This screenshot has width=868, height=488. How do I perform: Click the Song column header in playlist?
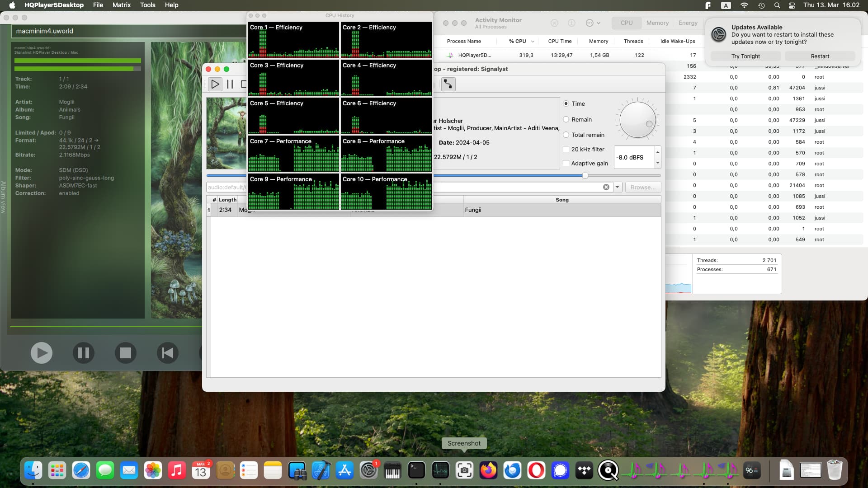click(562, 200)
